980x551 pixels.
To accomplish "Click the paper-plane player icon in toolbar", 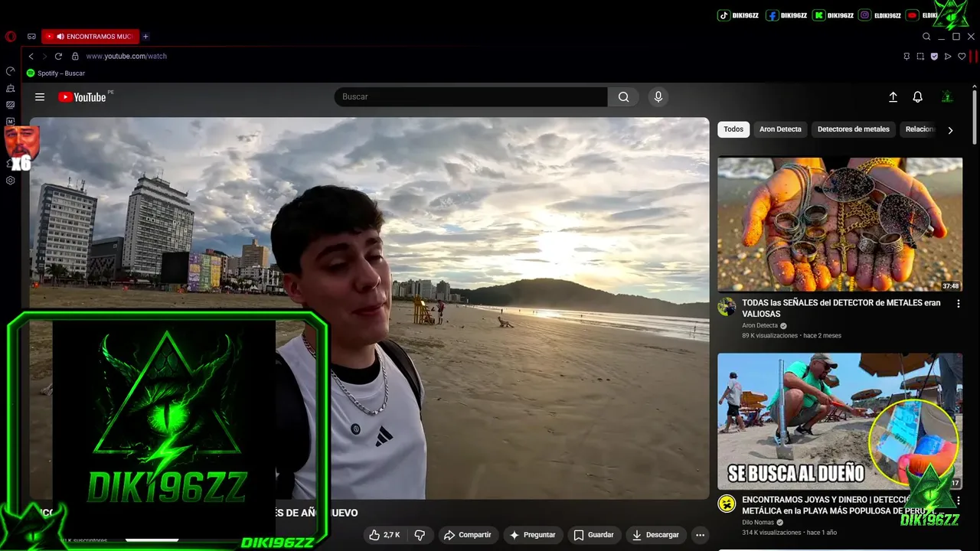I will 948,56.
